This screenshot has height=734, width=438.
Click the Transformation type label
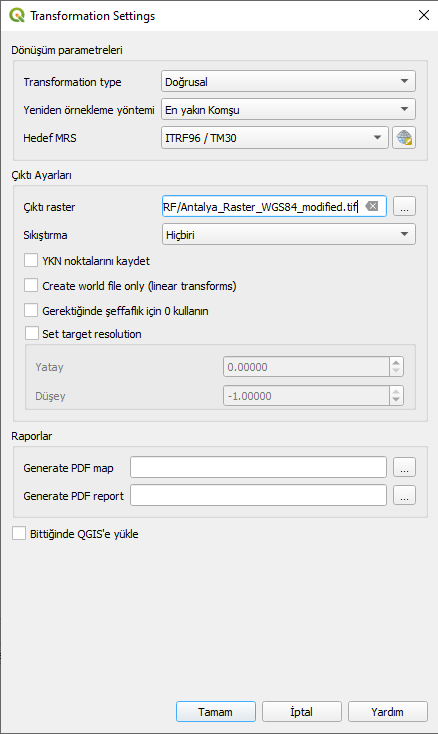click(73, 82)
